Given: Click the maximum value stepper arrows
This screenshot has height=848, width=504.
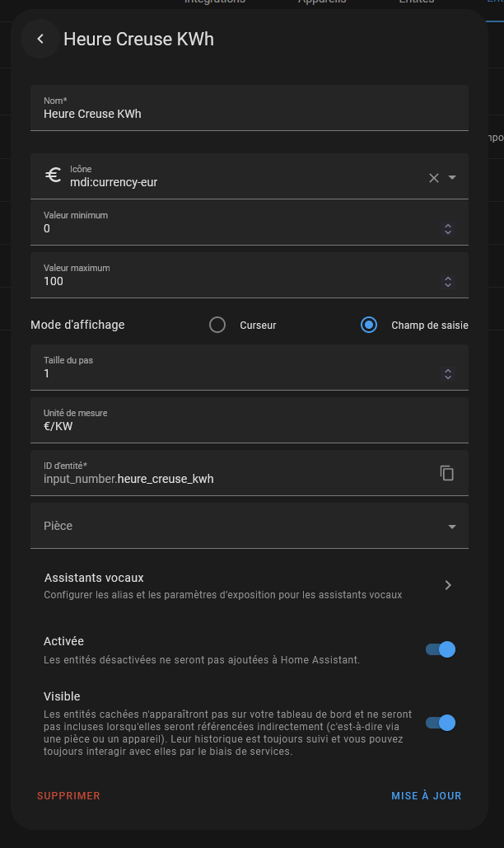Looking at the screenshot, I should tap(448, 282).
